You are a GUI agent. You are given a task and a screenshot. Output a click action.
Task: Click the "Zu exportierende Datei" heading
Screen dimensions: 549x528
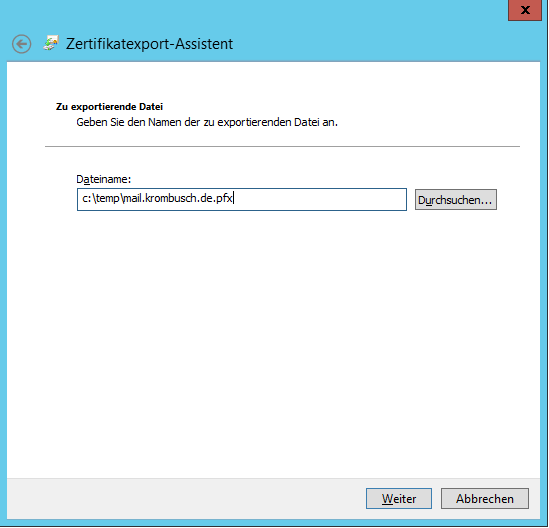point(109,106)
